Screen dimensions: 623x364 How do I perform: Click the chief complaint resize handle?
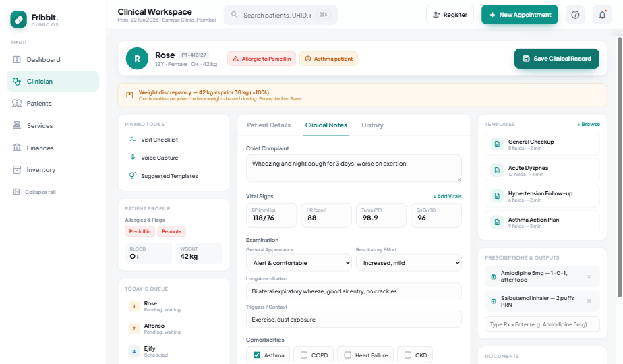tap(459, 179)
